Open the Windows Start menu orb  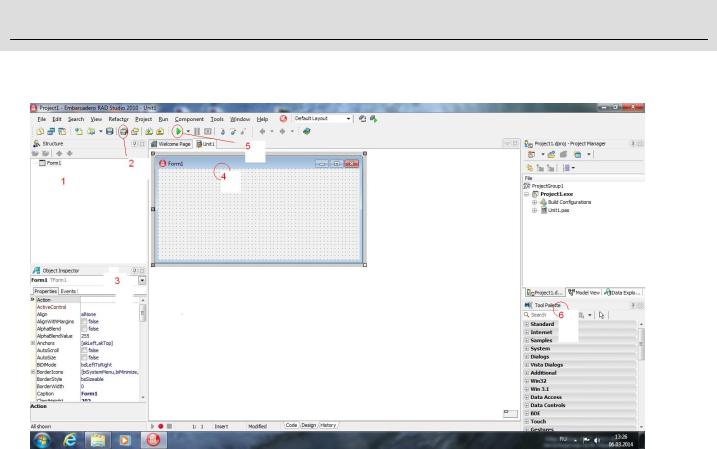(42, 440)
